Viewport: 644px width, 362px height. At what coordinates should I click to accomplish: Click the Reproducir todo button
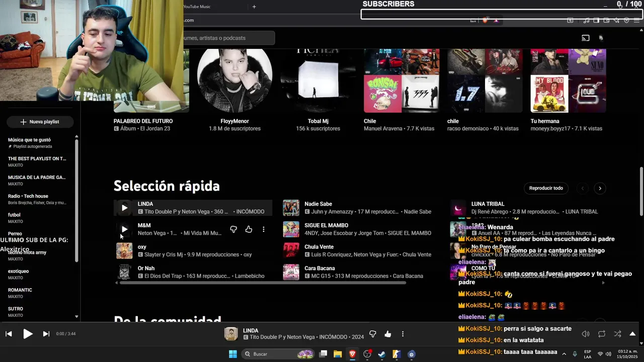pyautogui.click(x=546, y=188)
